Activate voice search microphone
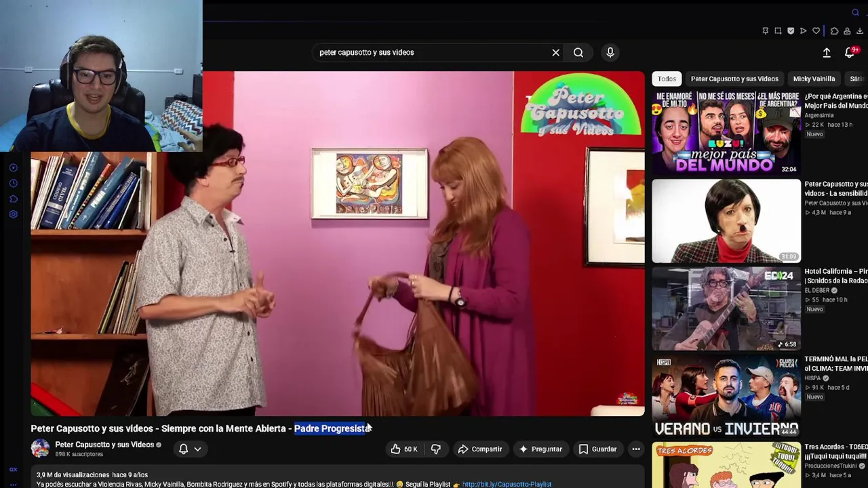The image size is (868, 488). pos(610,52)
